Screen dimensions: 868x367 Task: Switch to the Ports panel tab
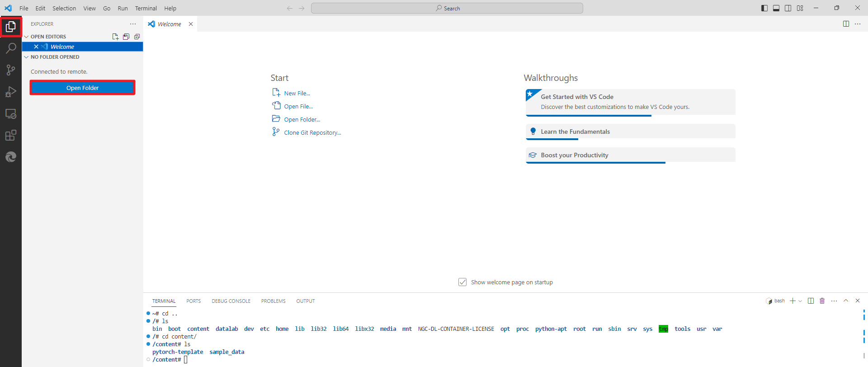tap(193, 301)
